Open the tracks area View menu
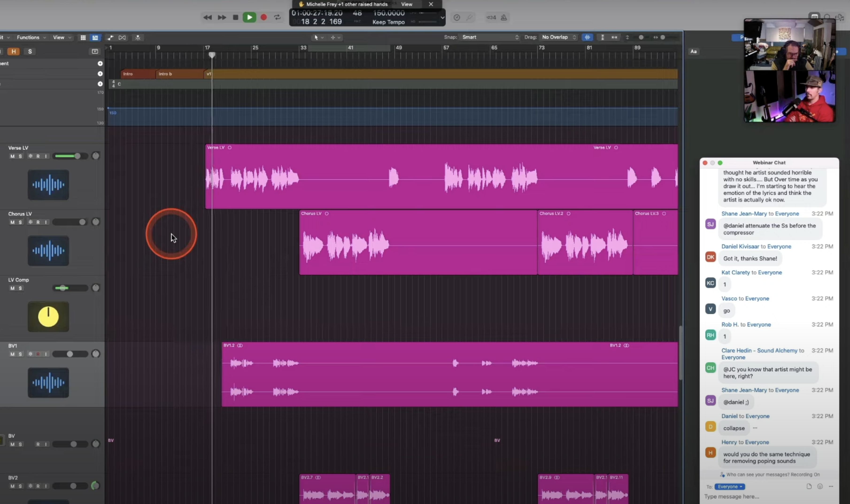 pyautogui.click(x=62, y=37)
